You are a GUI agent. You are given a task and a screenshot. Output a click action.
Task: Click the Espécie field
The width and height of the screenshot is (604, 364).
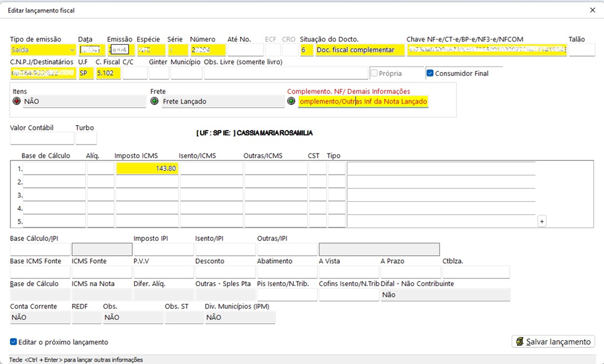coord(151,50)
